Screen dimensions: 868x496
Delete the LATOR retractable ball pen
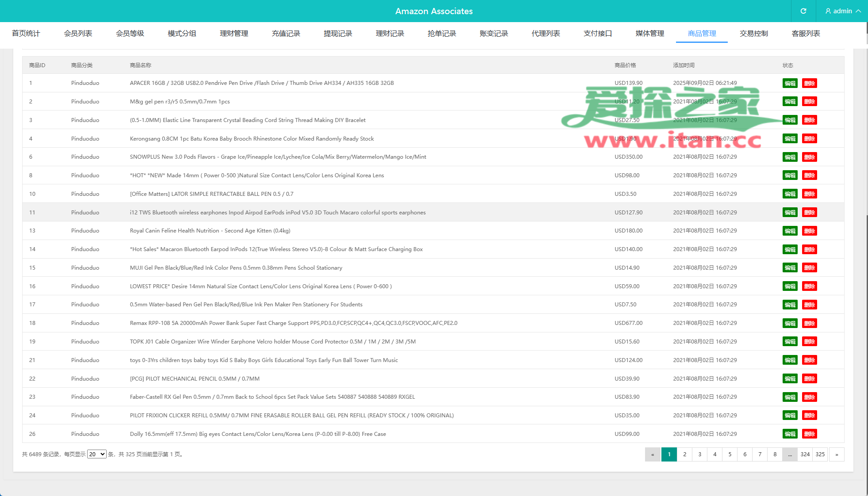click(x=809, y=194)
